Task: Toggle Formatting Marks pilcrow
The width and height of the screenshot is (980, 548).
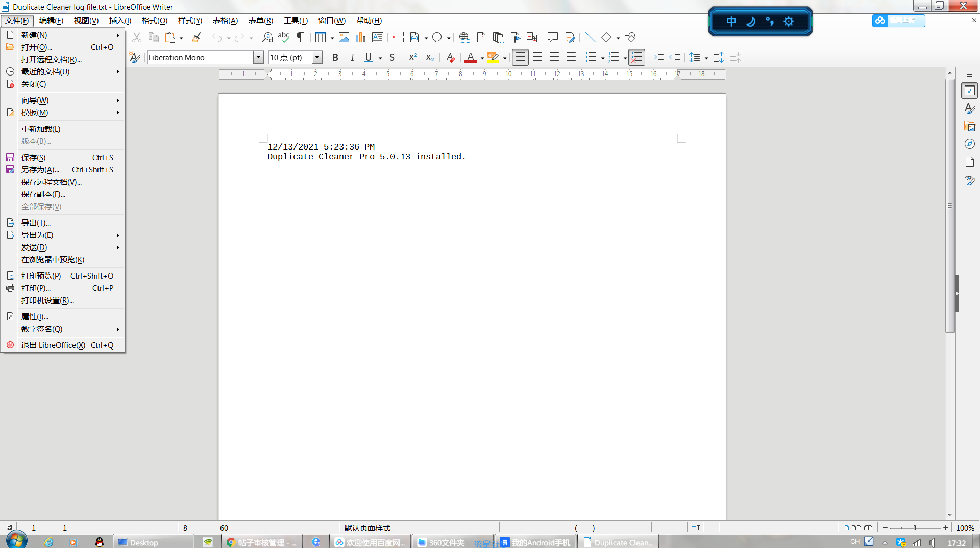Action: [x=300, y=37]
